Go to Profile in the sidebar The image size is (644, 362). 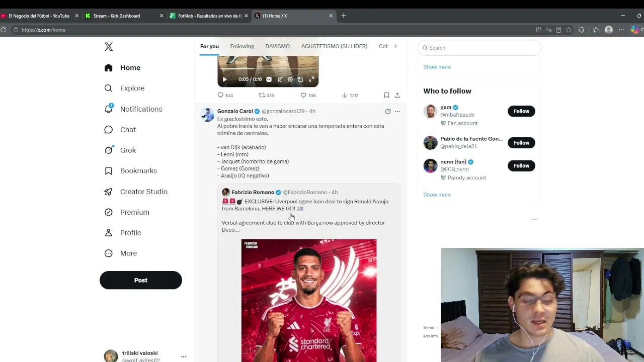pos(123,233)
